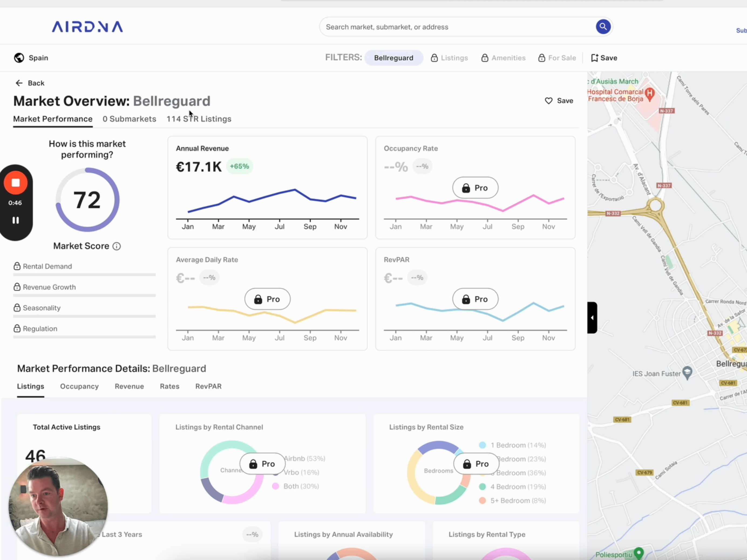Pause the recording timer
Screen dimensions: 747x560
[x=16, y=220]
